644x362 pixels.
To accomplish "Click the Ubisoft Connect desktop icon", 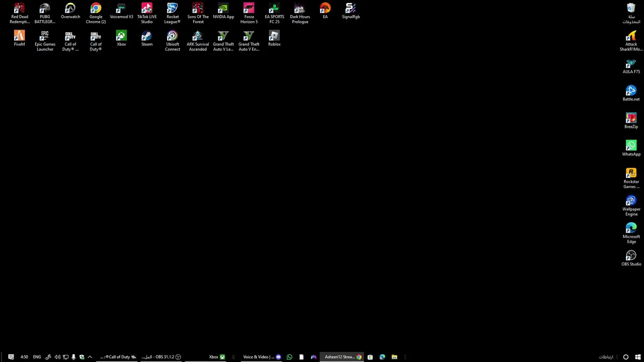I will point(172,41).
